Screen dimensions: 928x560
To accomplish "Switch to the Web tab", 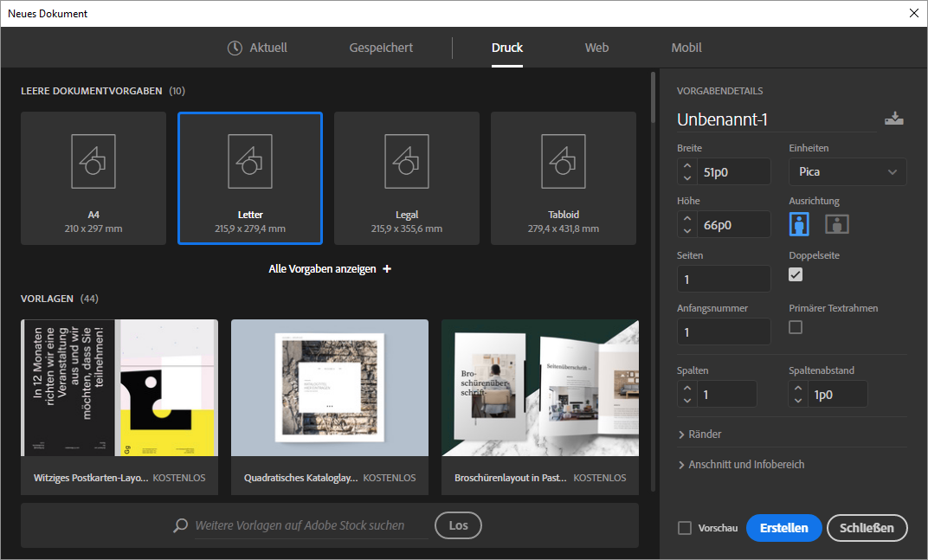I will coord(596,48).
